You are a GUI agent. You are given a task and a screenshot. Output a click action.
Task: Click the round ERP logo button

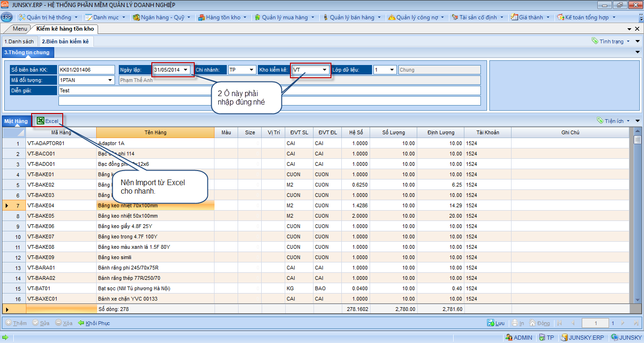pyautogui.click(x=7, y=17)
